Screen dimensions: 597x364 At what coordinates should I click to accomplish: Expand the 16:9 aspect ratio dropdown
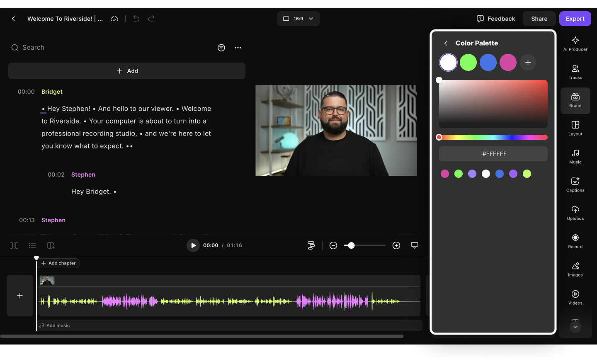point(298,19)
